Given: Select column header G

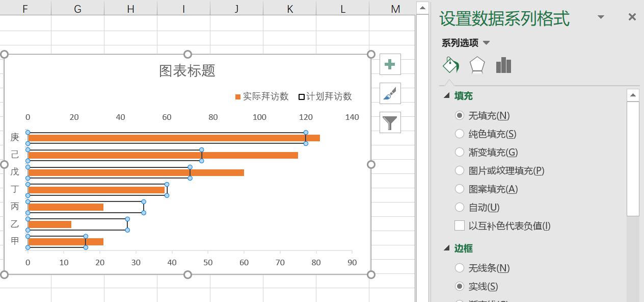Looking at the screenshot, I should (77, 9).
